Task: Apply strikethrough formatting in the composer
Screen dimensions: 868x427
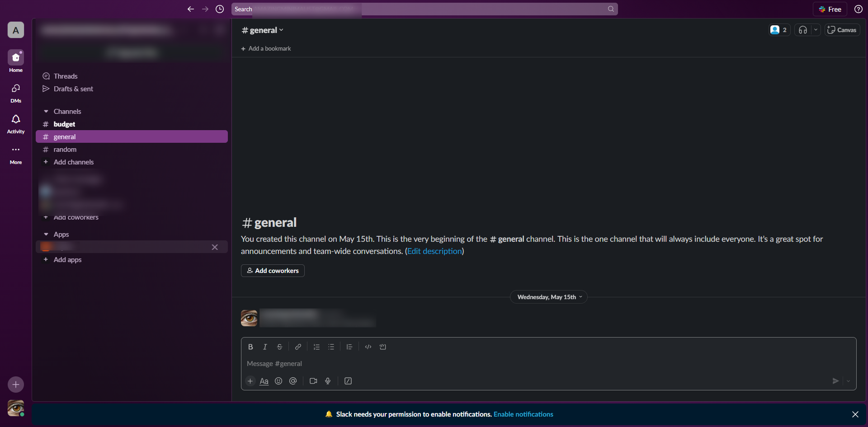Action: 280,347
